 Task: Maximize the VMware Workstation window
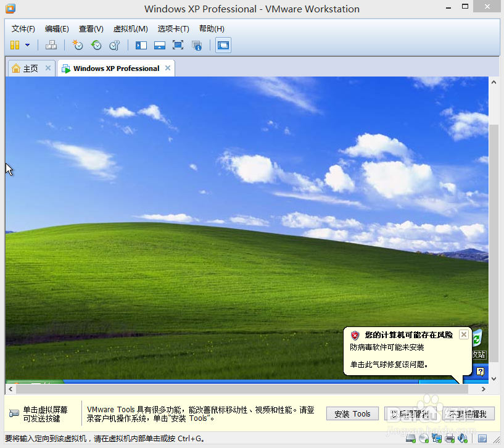pyautogui.click(x=465, y=7)
